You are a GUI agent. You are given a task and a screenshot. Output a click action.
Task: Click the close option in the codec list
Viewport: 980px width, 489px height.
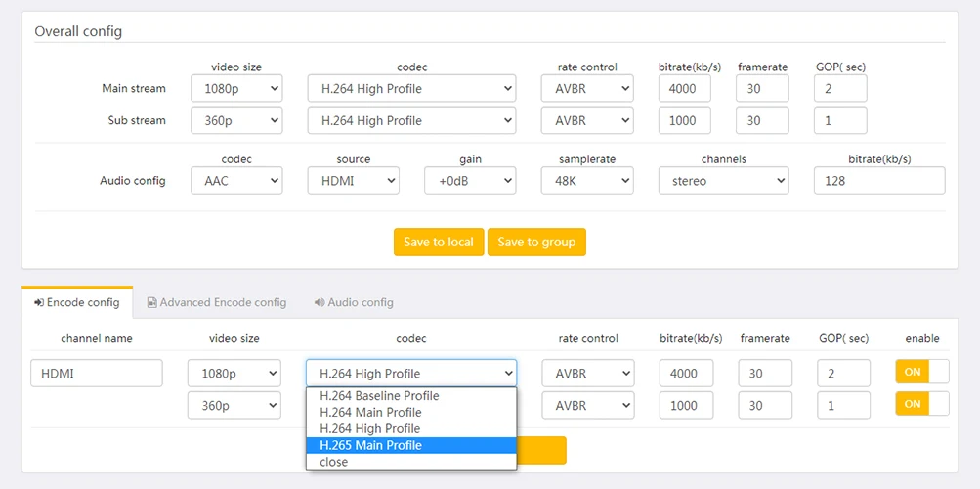click(x=334, y=462)
